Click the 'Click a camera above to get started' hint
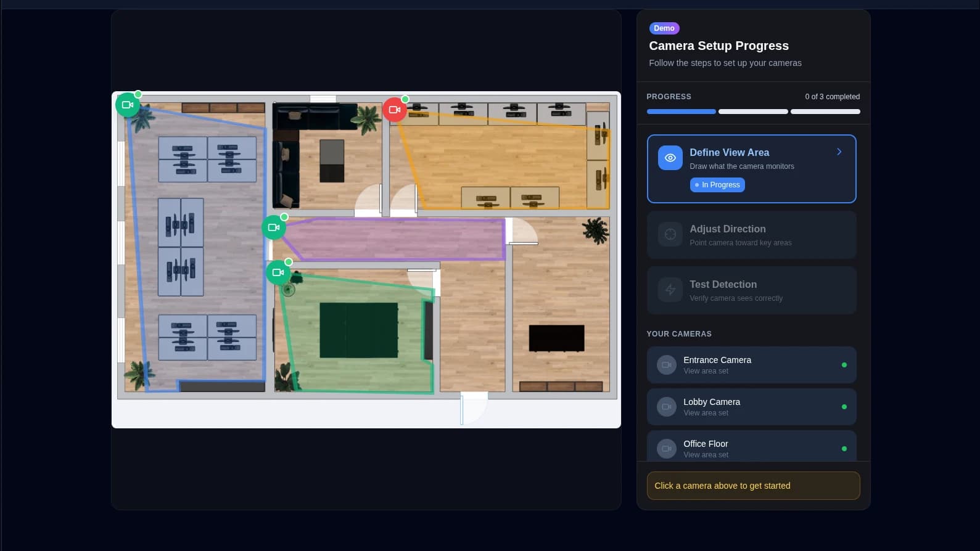 pyautogui.click(x=753, y=486)
